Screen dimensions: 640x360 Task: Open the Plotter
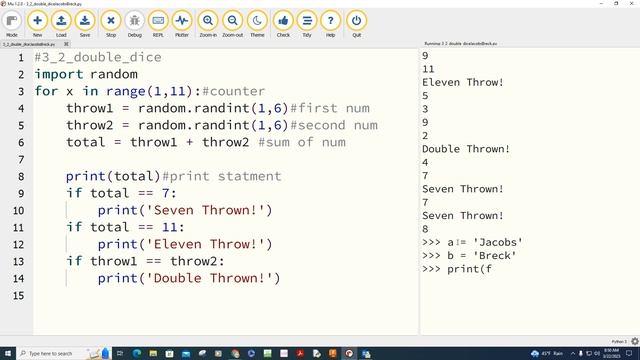[x=182, y=24]
